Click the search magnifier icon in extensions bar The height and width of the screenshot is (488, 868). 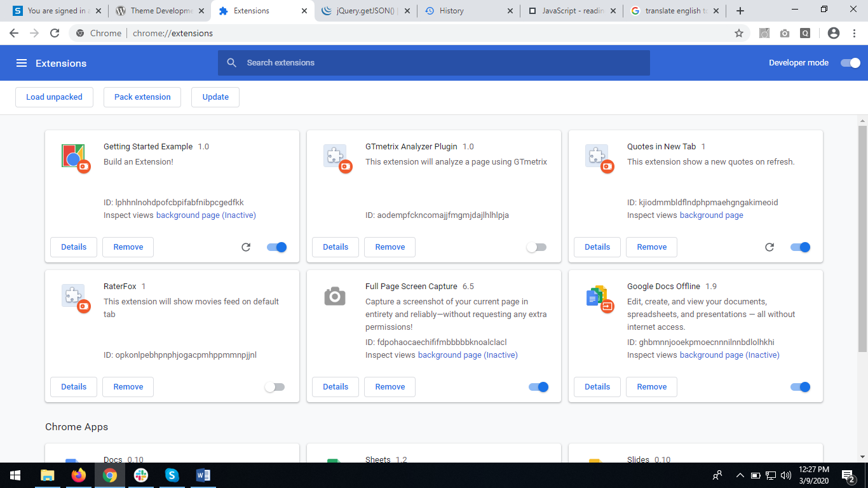(232, 63)
